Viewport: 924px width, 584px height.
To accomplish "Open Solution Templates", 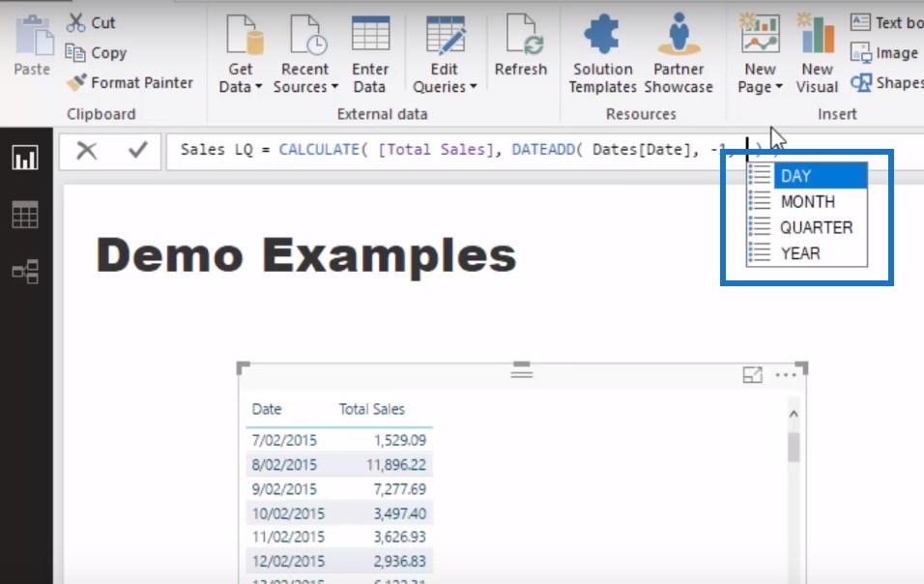I will pyautogui.click(x=602, y=54).
